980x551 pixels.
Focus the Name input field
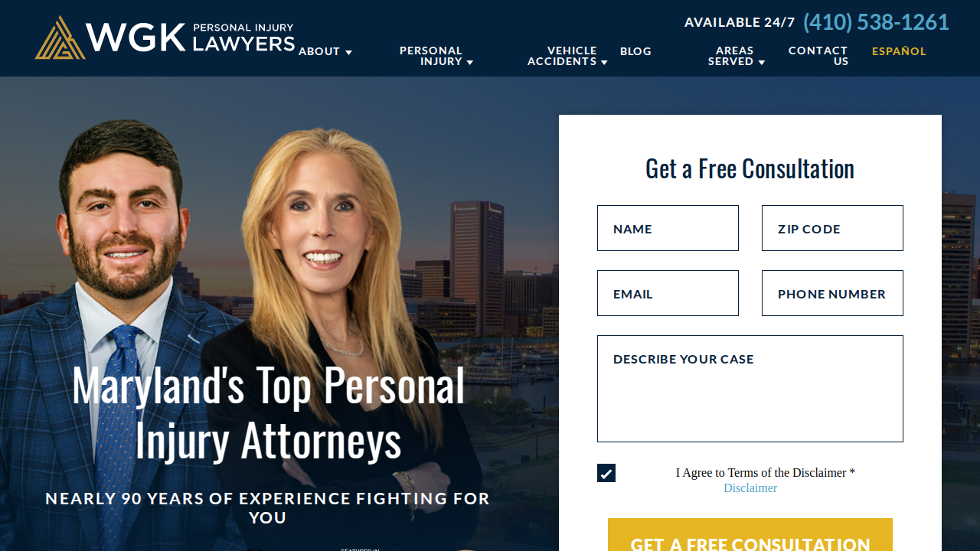coord(668,228)
